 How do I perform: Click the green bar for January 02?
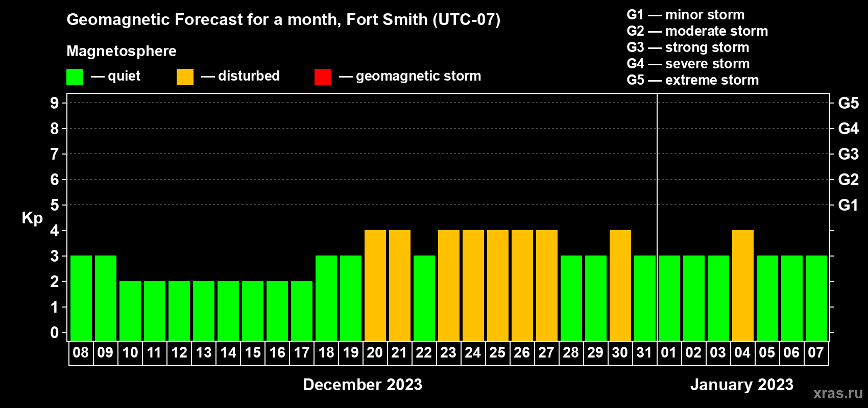coord(694,298)
